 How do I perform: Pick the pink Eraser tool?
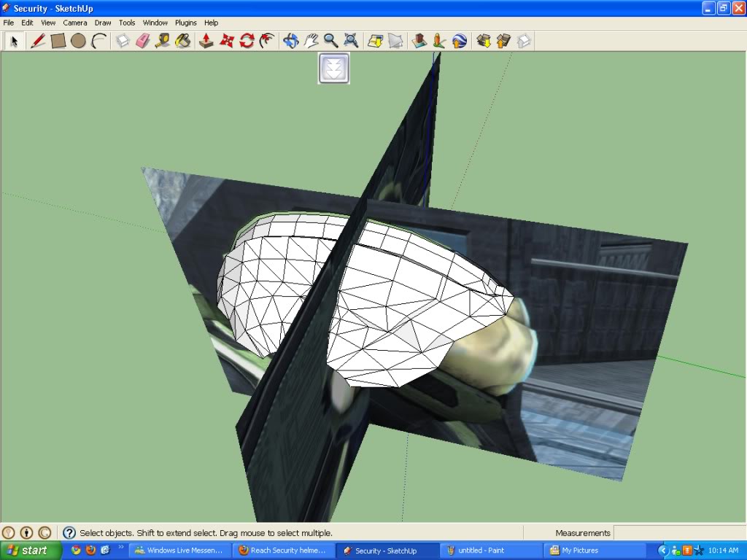pyautogui.click(x=143, y=41)
